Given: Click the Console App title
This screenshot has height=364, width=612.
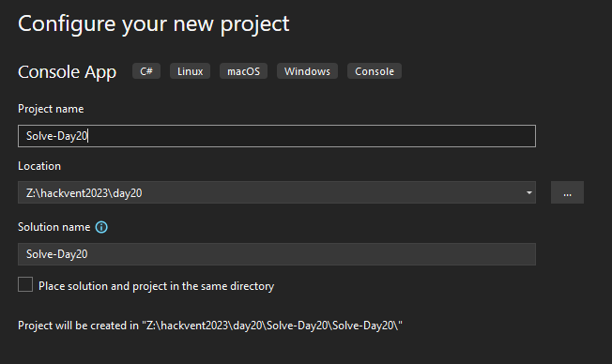Looking at the screenshot, I should (68, 72).
